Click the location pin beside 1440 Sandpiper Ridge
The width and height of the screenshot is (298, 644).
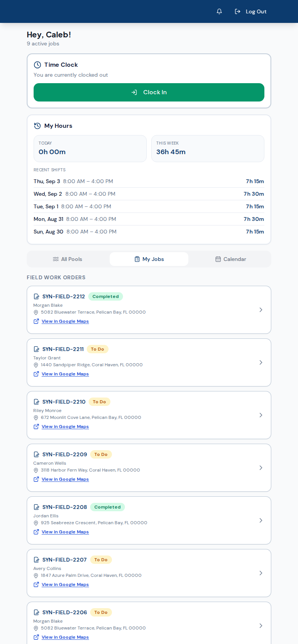click(x=36, y=365)
